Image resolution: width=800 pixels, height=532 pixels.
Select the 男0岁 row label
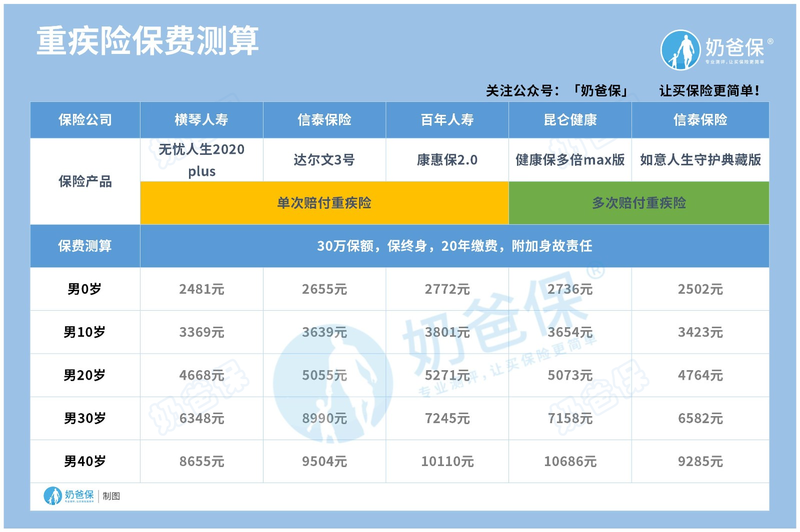pos(85,289)
